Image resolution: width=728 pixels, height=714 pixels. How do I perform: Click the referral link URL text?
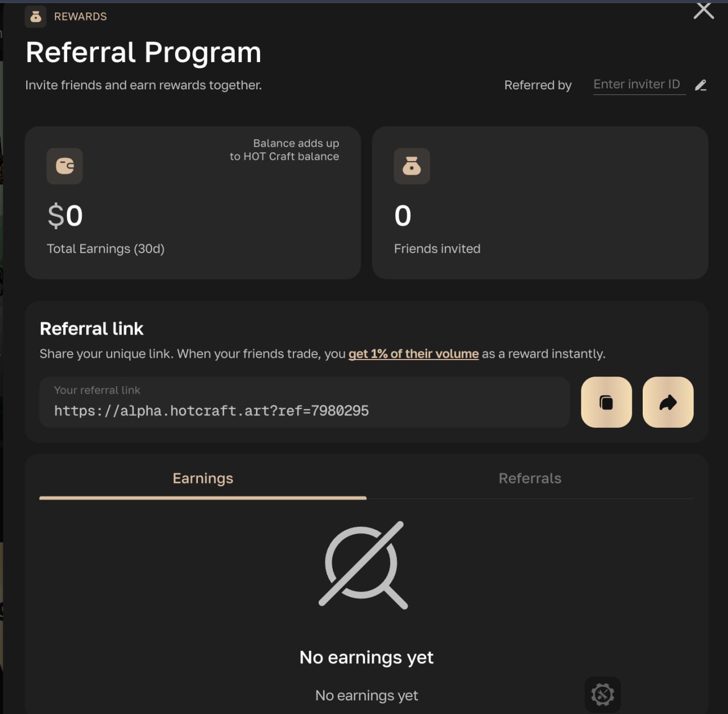pos(212,411)
